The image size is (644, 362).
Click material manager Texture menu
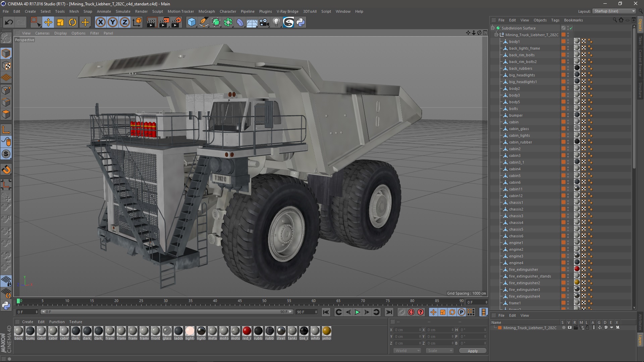click(x=75, y=322)
